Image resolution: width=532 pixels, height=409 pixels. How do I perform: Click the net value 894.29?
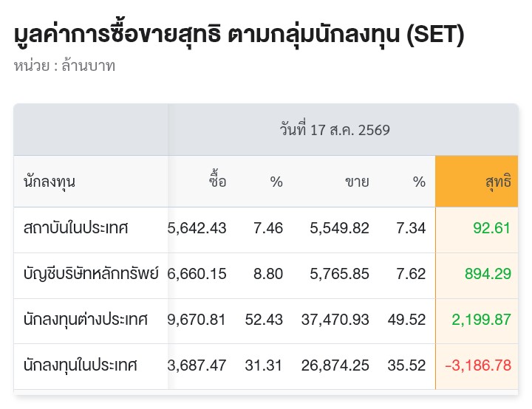[488, 274]
